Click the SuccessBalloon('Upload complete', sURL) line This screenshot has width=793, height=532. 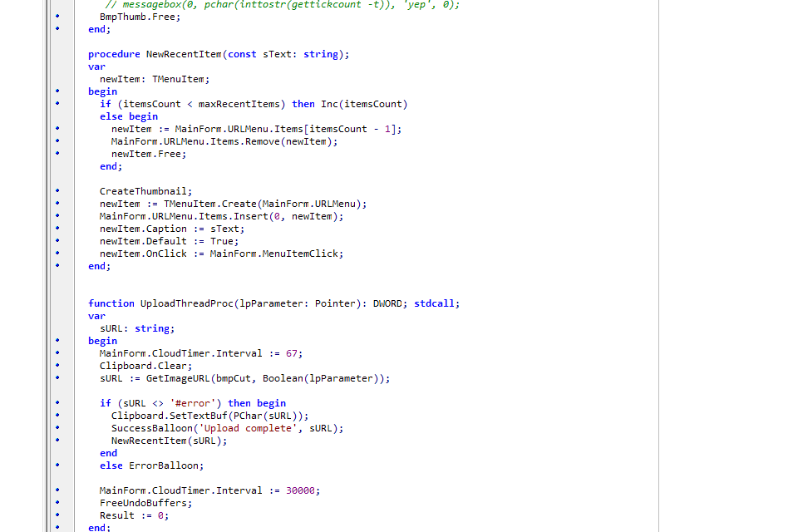(x=227, y=428)
